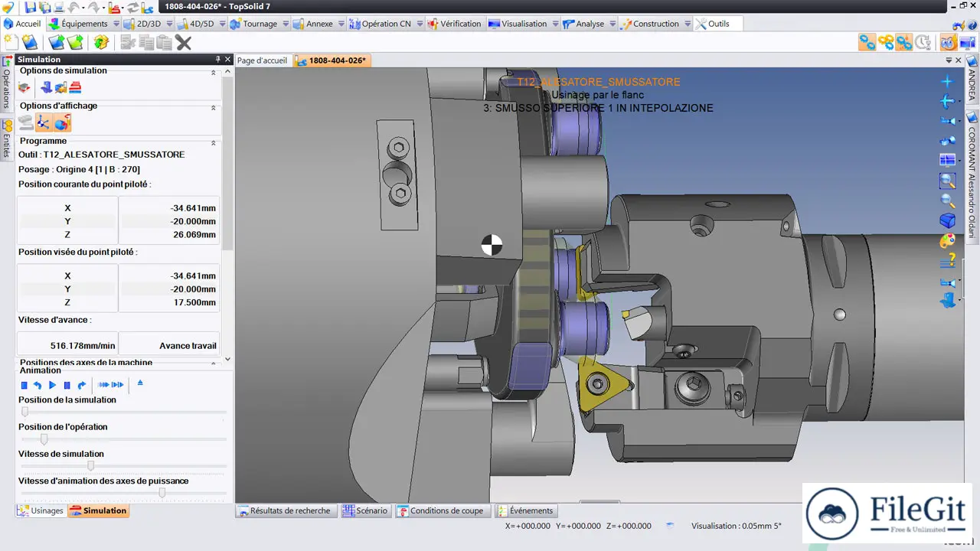The image size is (980, 551).
Task: Collapse Options de simulation section
Action: [214, 73]
